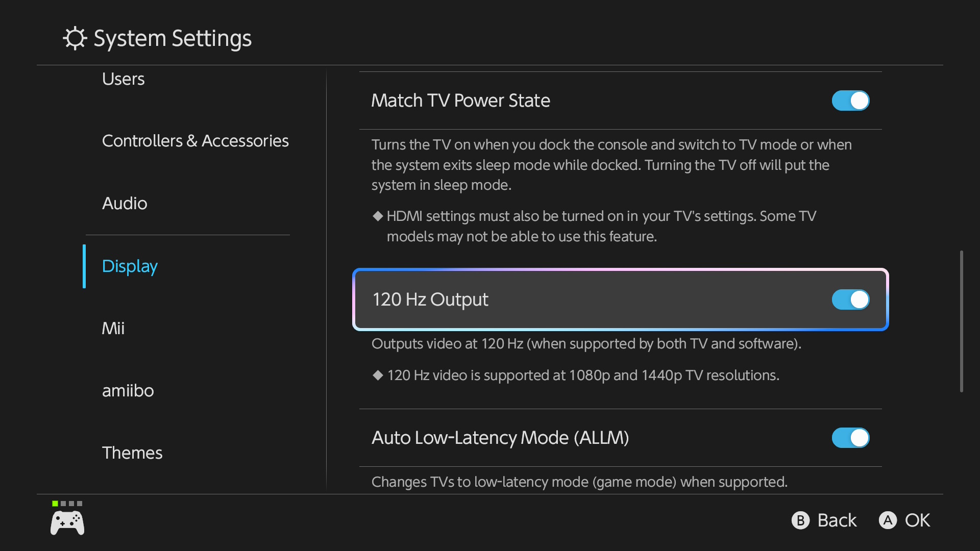Click the OK label
The height and width of the screenshot is (551, 980).
917,520
